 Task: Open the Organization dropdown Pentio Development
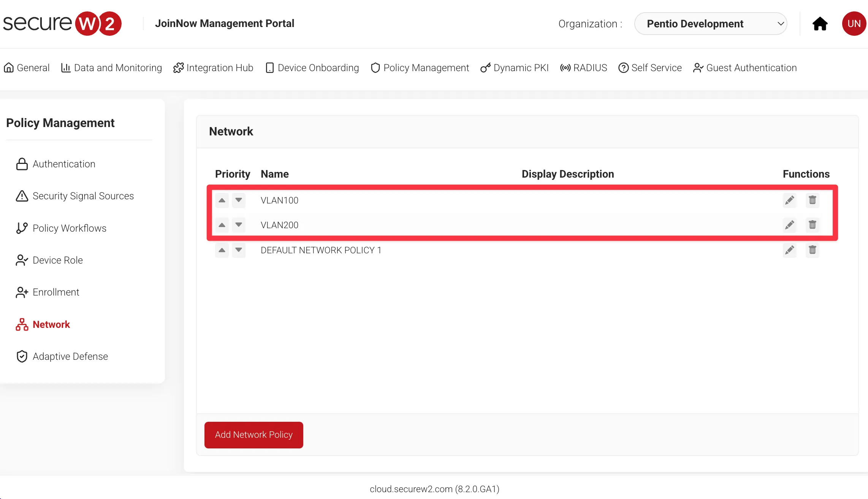tap(710, 24)
